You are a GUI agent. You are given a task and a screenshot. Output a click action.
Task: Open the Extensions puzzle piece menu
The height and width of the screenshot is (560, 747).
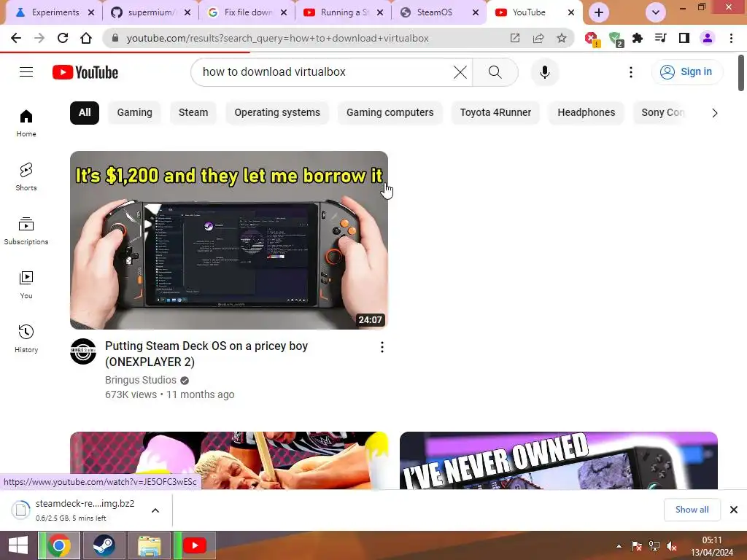click(x=638, y=38)
